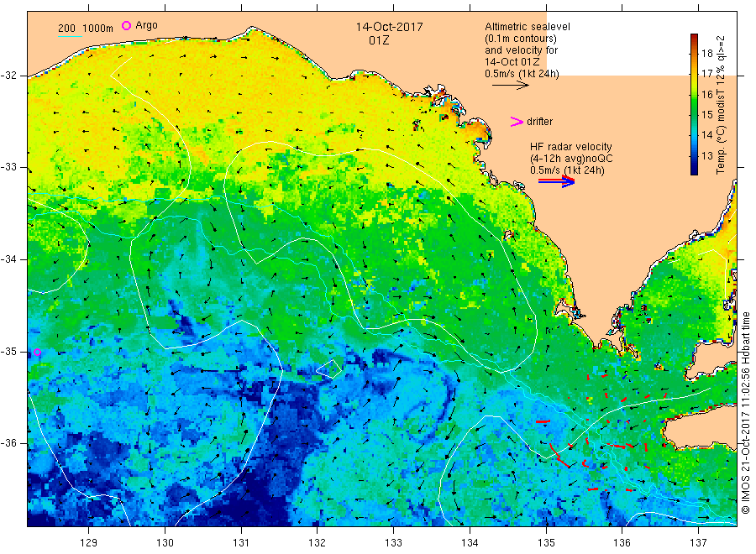Click the '(4-12h avg)noQC' legend text
The image size is (756, 554).
571,159
